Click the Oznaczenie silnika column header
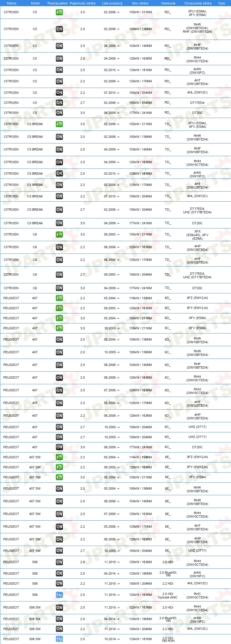 pyautogui.click(x=198, y=3)
